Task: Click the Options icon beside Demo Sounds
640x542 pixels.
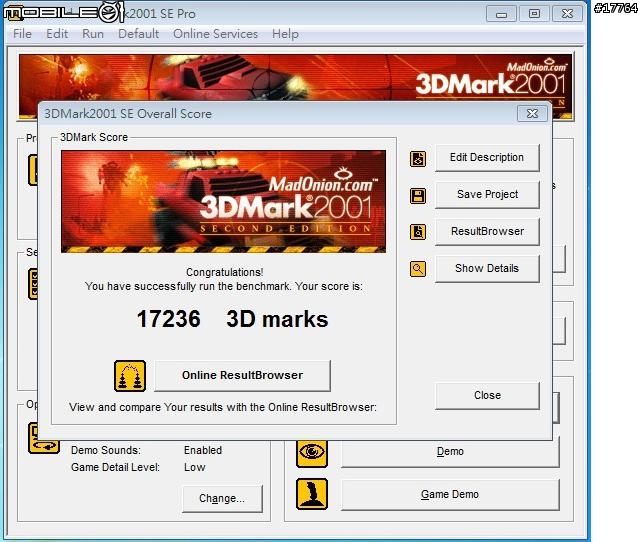Action: coord(44,439)
